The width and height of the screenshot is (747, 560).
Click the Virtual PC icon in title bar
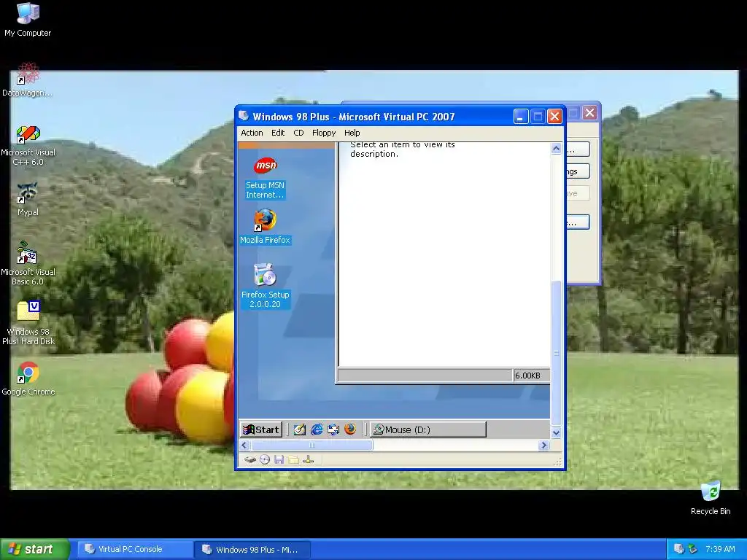click(244, 116)
